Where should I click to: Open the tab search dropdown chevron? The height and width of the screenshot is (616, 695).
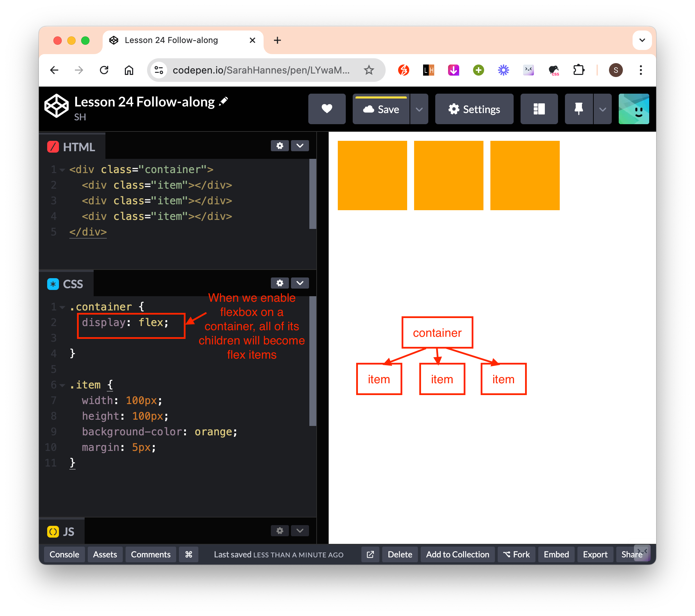[x=642, y=40]
